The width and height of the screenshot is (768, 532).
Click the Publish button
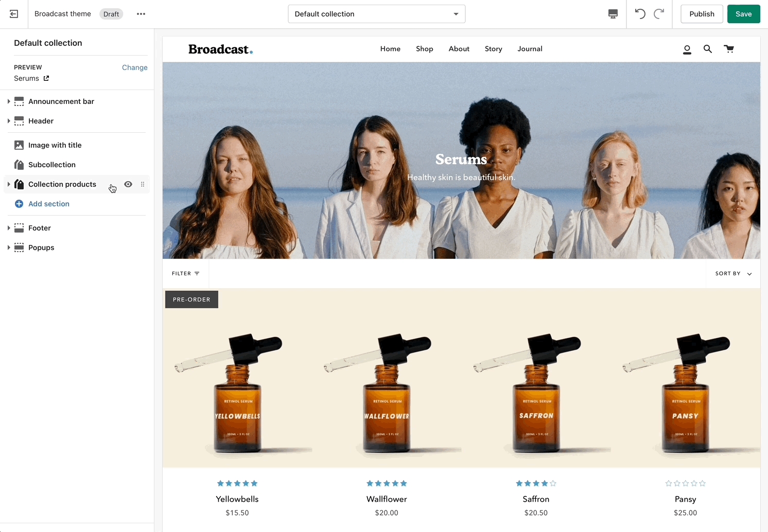pos(702,14)
